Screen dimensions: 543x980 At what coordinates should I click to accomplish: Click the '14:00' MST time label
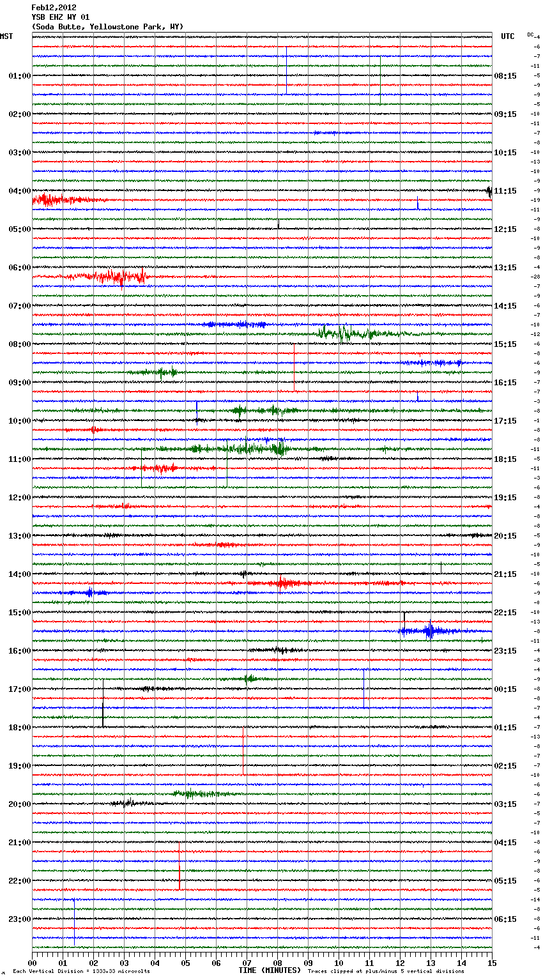20,574
